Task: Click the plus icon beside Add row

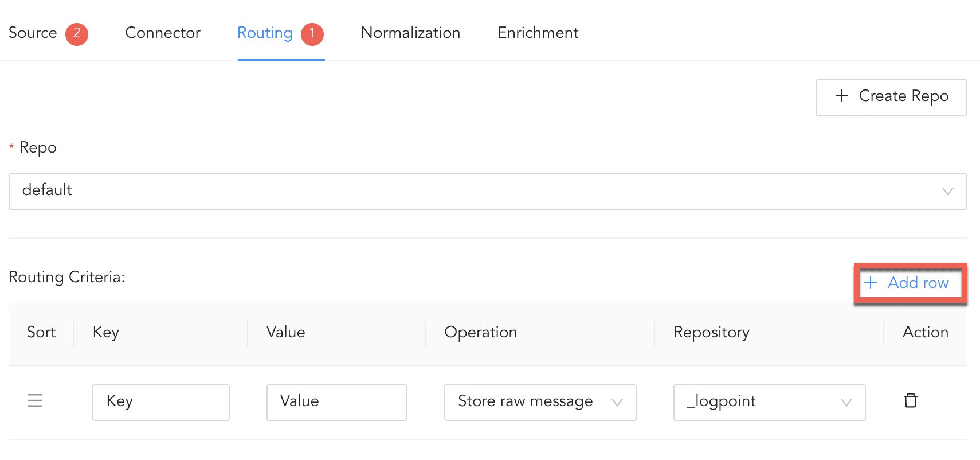Action: click(x=871, y=282)
